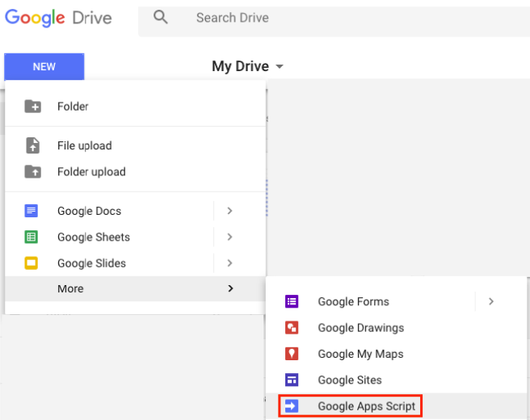Click the new Folder icon
The width and height of the screenshot is (530, 420).
click(33, 107)
